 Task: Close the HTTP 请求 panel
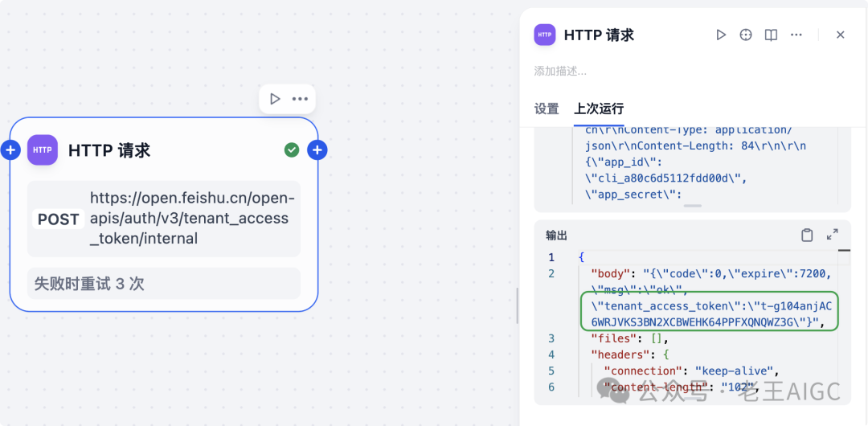841,35
